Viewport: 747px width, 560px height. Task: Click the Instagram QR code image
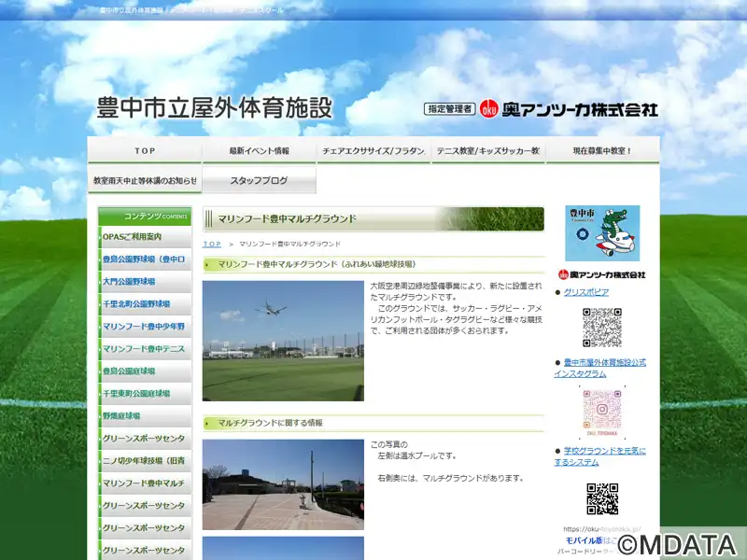tap(602, 413)
